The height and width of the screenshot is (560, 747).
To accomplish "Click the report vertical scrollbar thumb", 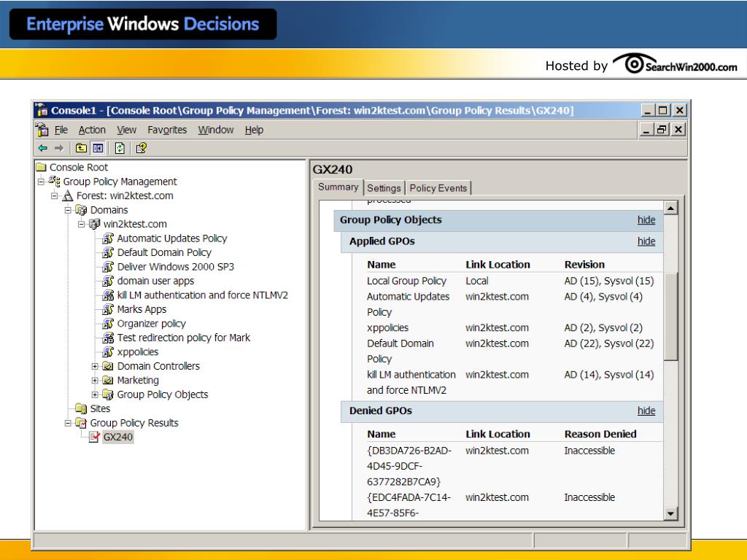I will pos(671,316).
